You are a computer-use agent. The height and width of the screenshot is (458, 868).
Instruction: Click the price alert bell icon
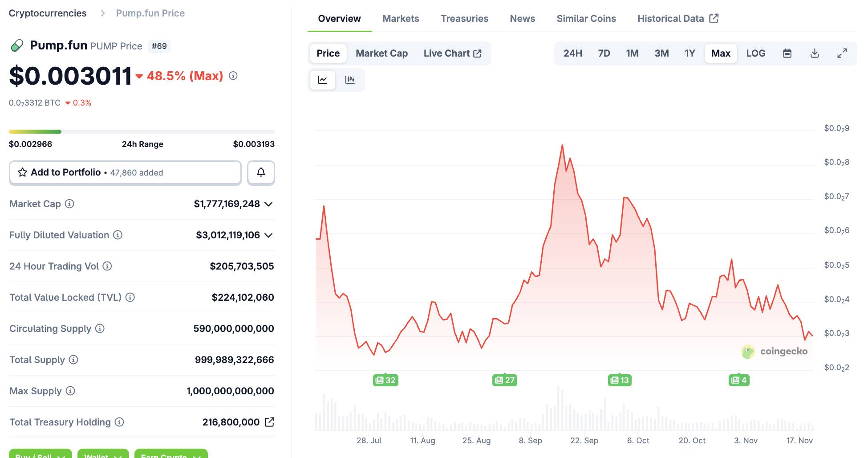click(261, 172)
